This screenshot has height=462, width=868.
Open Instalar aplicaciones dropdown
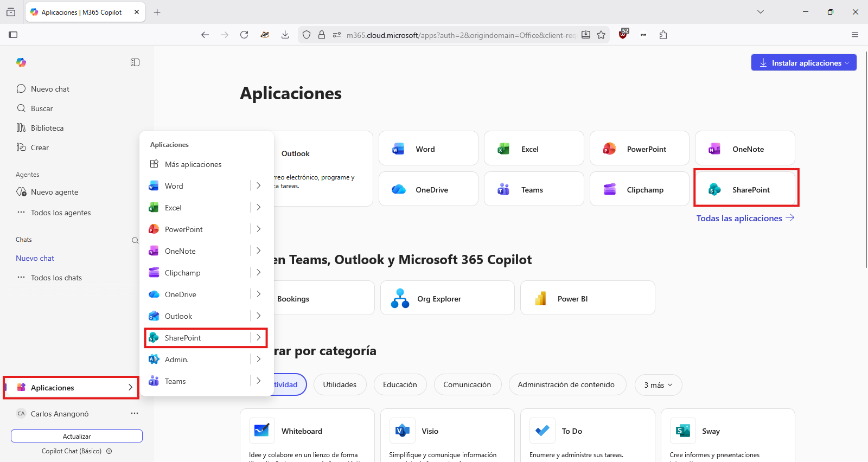pyautogui.click(x=804, y=62)
